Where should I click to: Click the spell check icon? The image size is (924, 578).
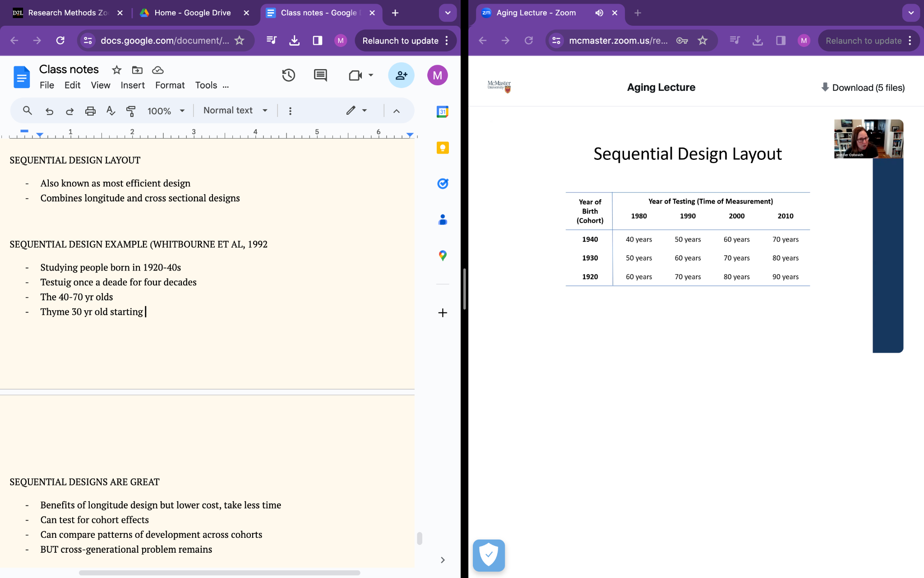click(x=111, y=111)
